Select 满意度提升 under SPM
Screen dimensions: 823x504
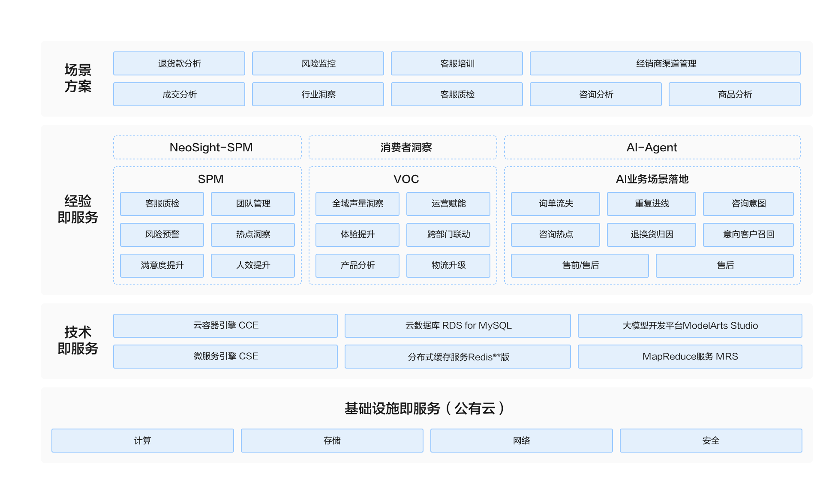[x=162, y=265]
